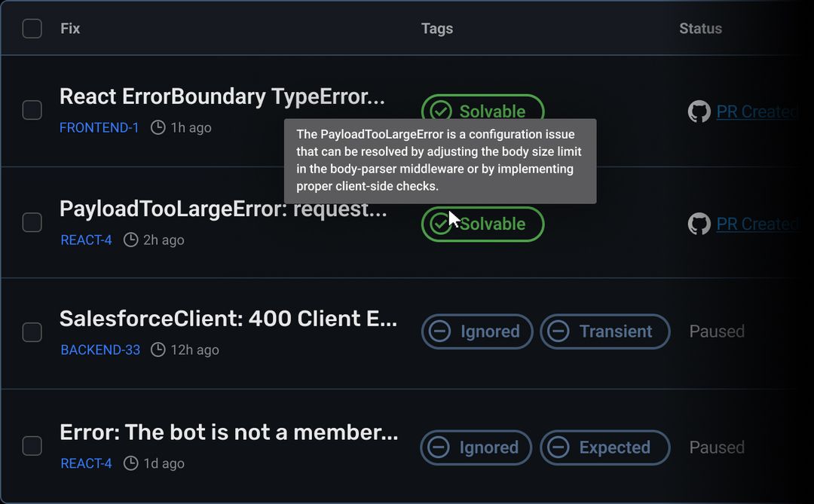Click the minus icon inside the Transient tag
Screen dimensions: 814x504
pyautogui.click(x=558, y=331)
